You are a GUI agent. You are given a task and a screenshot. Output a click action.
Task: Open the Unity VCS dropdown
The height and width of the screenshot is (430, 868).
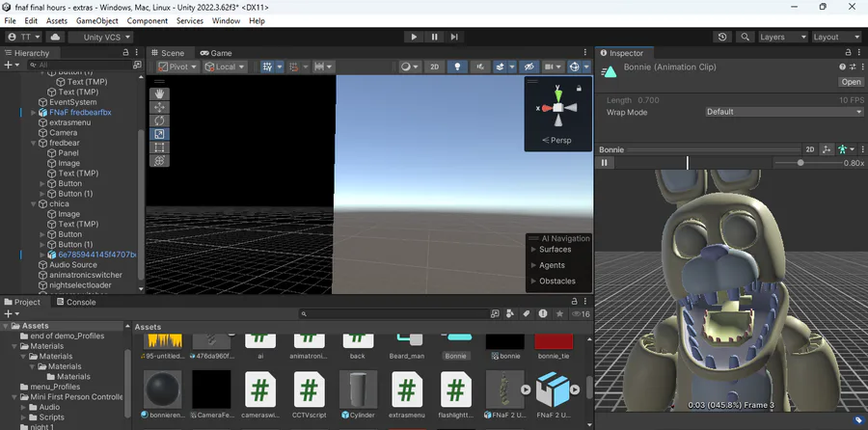(x=100, y=37)
